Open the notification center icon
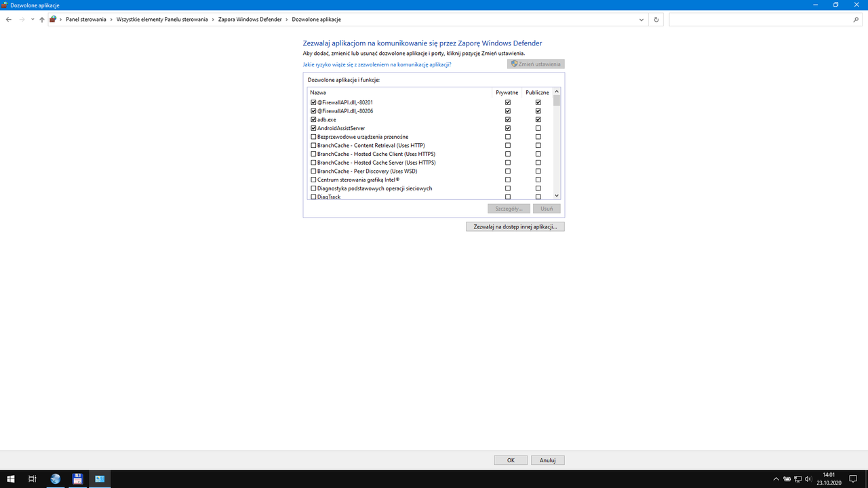 point(854,479)
